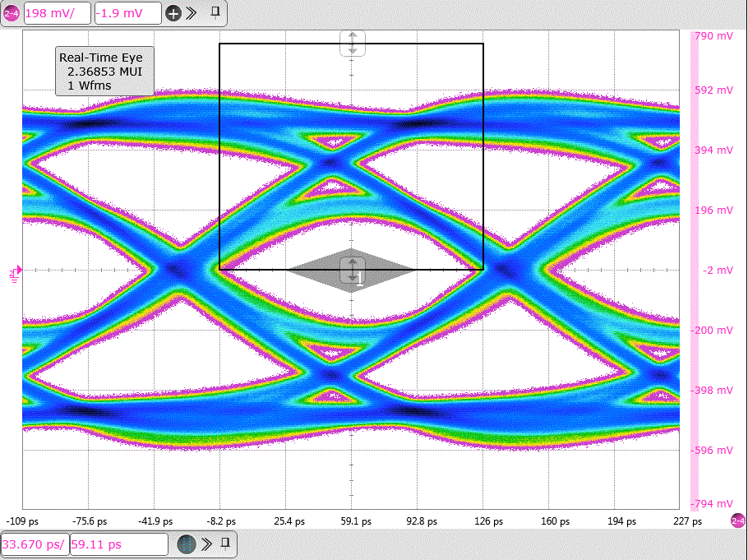748x560 pixels.
Task: Pin the vertical scale toolbar
Action: click(215, 12)
